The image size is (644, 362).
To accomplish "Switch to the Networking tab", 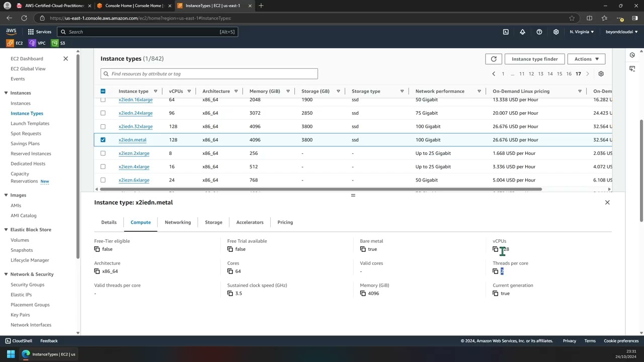I will 178,222.
